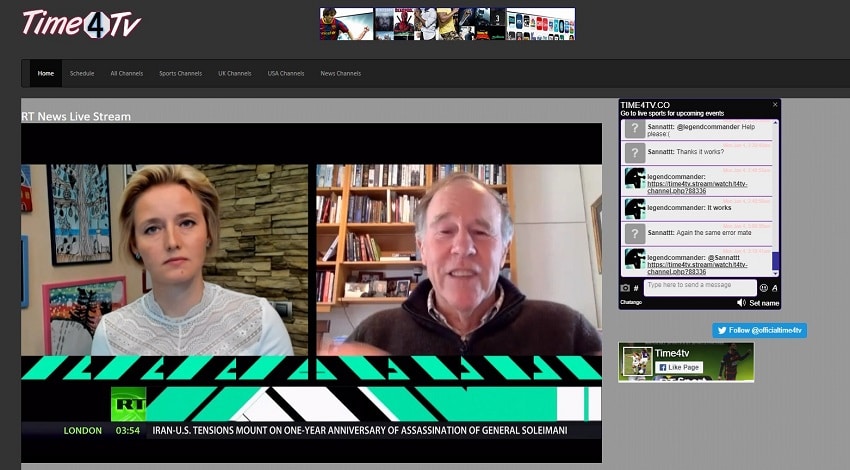Viewport: 850px width, 470px height.
Task: Click avatar beside 'Help please:(' message
Action: [x=635, y=129]
